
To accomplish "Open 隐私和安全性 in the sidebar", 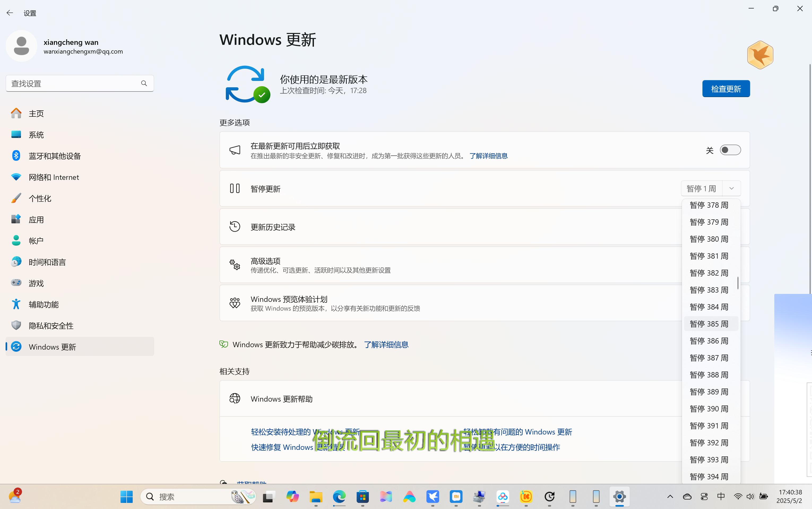I will pos(51,325).
